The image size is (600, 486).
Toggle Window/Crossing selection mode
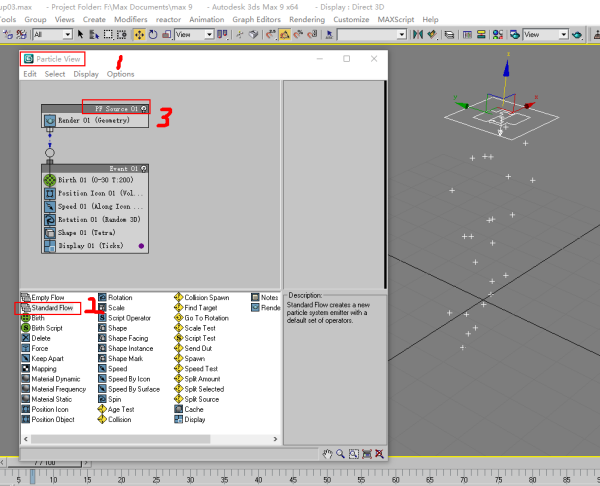click(x=122, y=34)
